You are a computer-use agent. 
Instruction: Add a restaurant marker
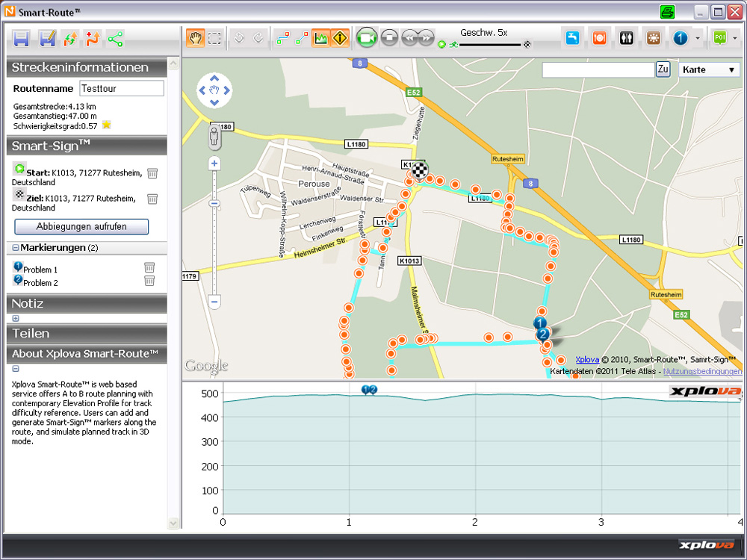[x=599, y=38]
